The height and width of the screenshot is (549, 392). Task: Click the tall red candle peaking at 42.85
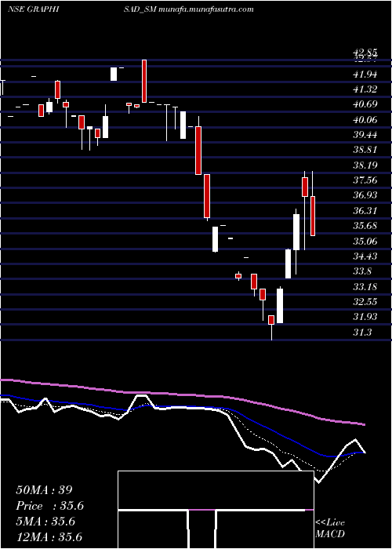144,81
